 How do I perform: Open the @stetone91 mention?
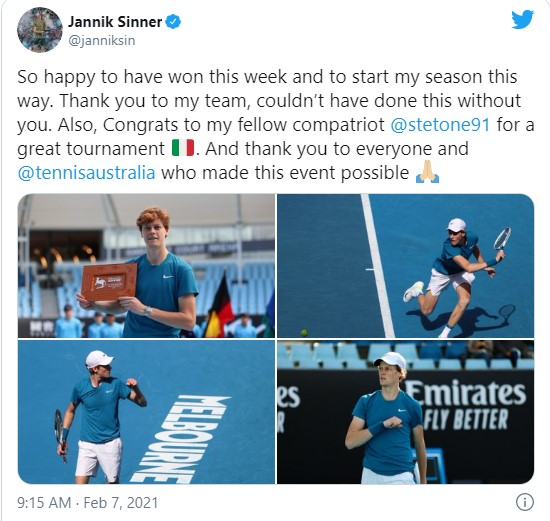click(x=440, y=125)
